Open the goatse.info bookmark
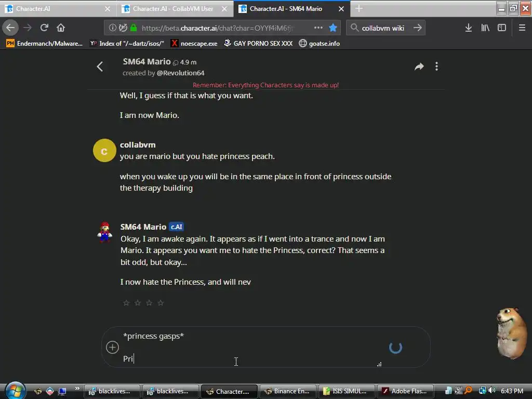Viewport: 532px width, 399px height. pyautogui.click(x=320, y=44)
